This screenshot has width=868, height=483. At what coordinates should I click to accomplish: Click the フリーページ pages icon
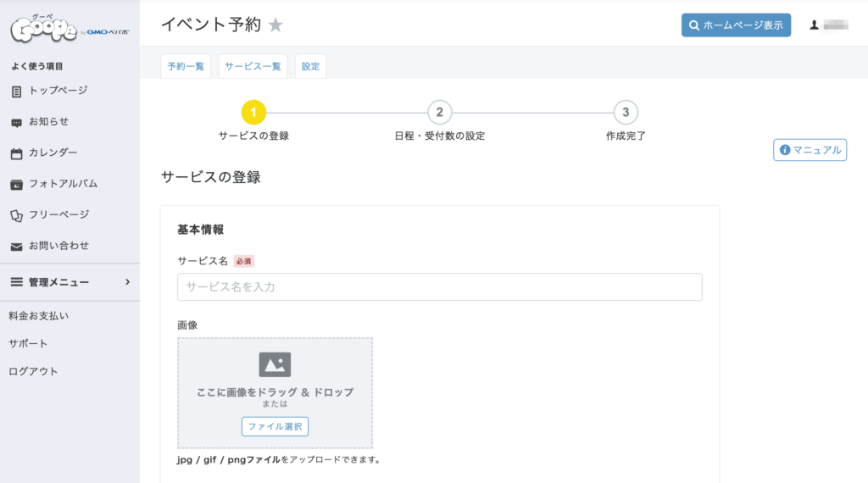coord(17,215)
